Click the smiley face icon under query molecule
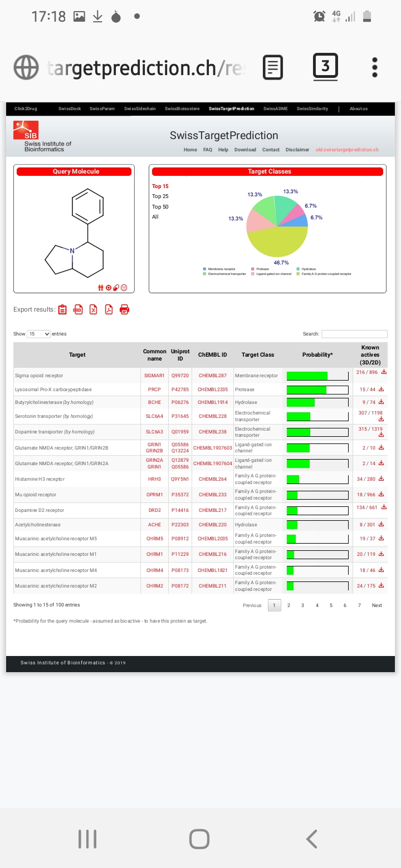Screen dimensions: 401x868 [124, 288]
